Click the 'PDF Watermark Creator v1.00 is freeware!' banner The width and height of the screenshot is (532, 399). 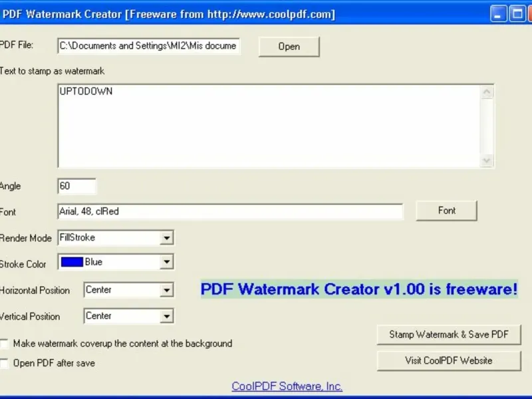tap(359, 289)
